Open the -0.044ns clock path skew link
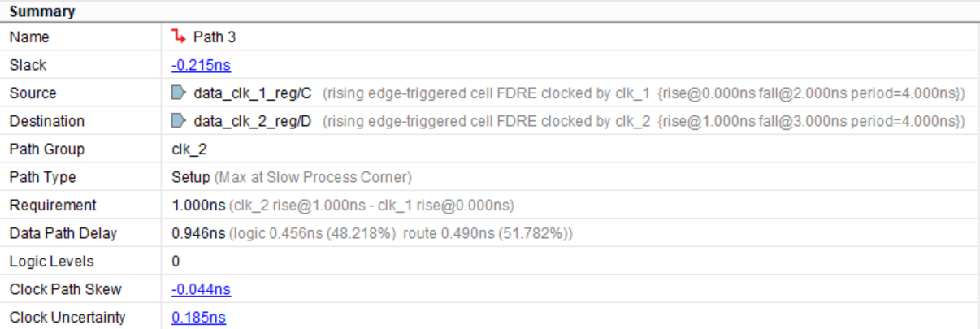 pyautogui.click(x=201, y=289)
